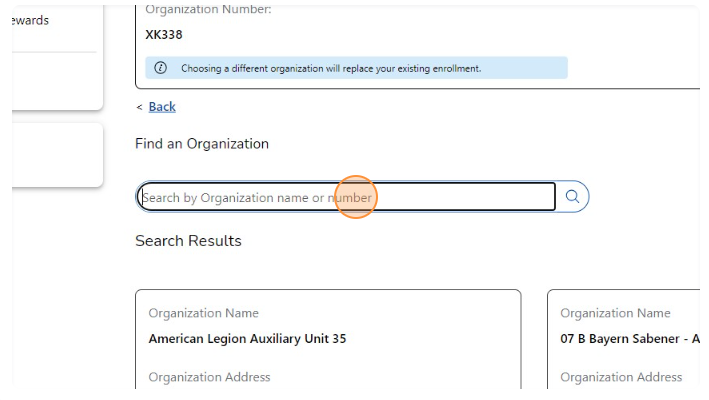Click Organization Address label in first card
Screen dimensions: 709x400
coord(209,377)
